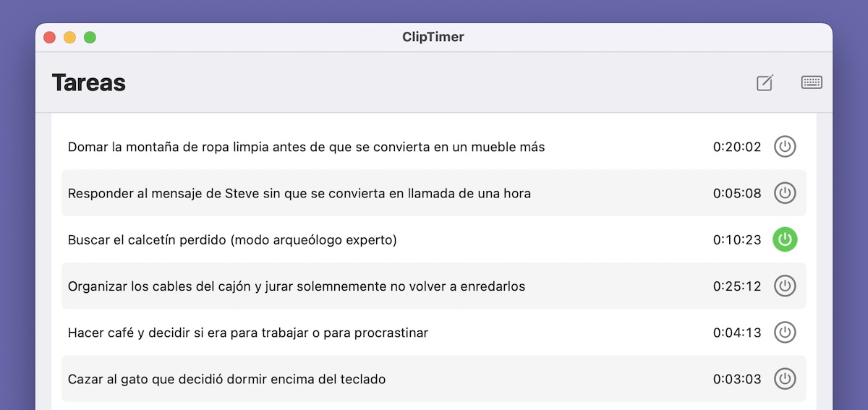Open the new task compose icon
Viewport: 868px width, 410px height.
(x=765, y=83)
